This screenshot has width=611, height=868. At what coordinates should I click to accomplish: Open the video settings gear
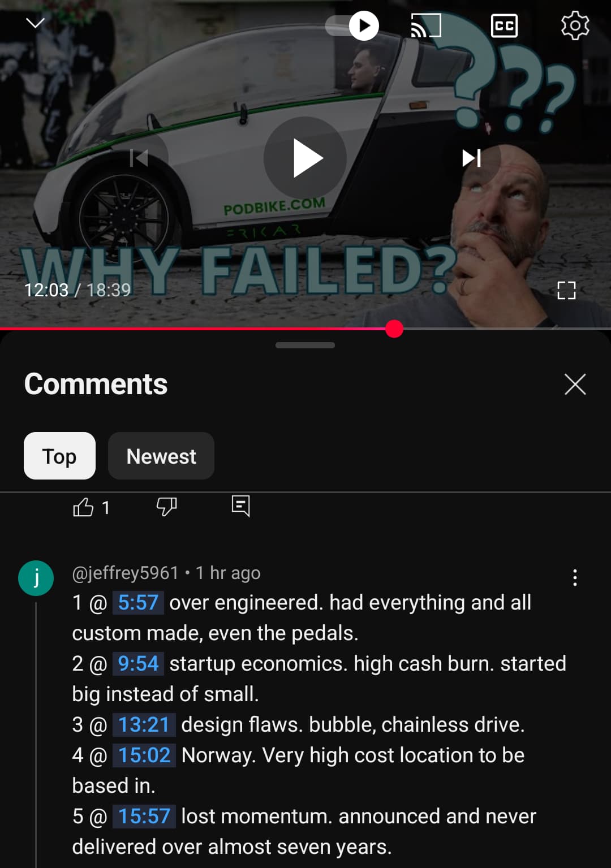click(x=575, y=26)
